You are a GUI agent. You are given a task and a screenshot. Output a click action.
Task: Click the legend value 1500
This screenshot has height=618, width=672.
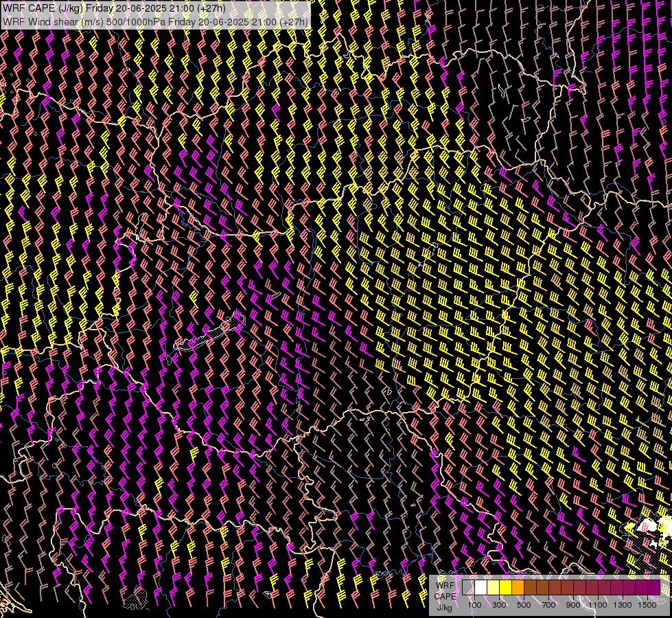click(x=647, y=605)
